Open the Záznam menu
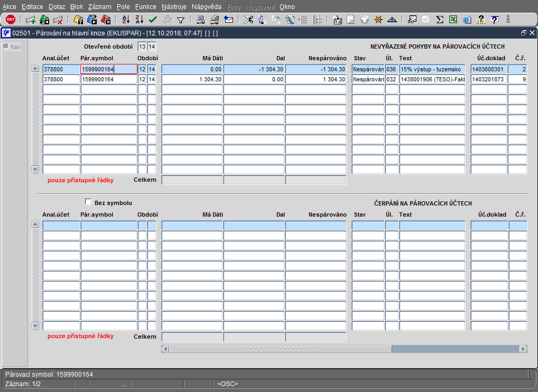 (99, 7)
